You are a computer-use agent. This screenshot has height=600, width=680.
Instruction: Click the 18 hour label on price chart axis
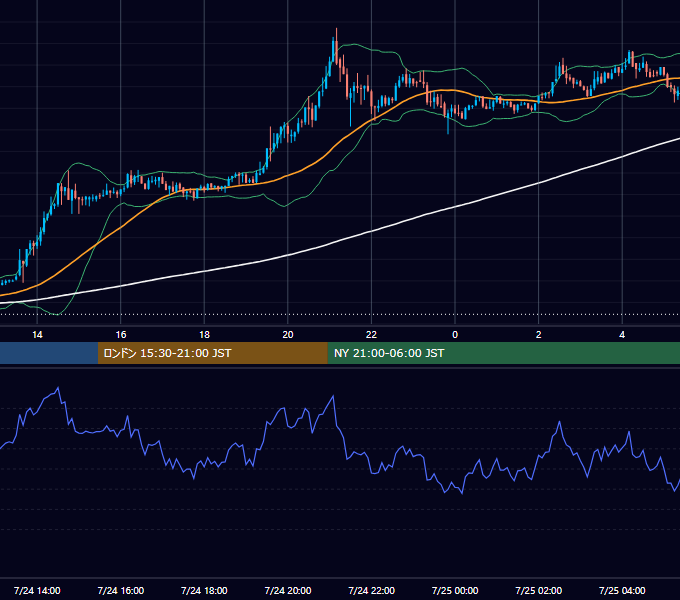coord(204,335)
